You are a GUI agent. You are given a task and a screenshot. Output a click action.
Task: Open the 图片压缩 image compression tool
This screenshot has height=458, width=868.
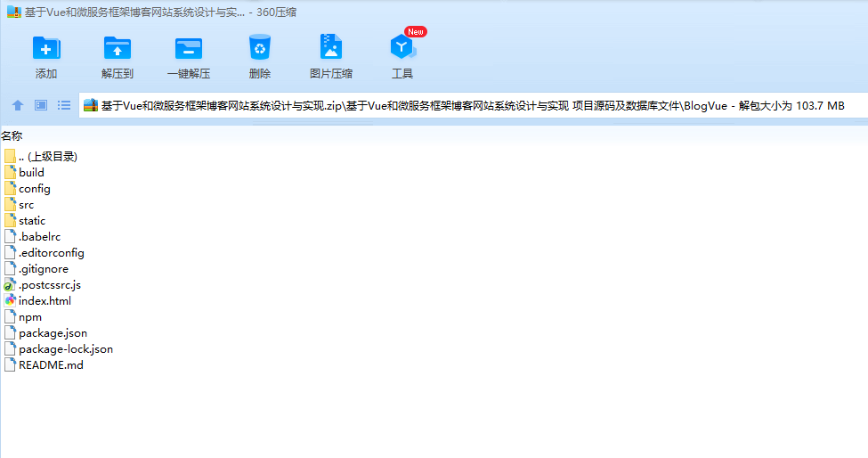point(331,47)
